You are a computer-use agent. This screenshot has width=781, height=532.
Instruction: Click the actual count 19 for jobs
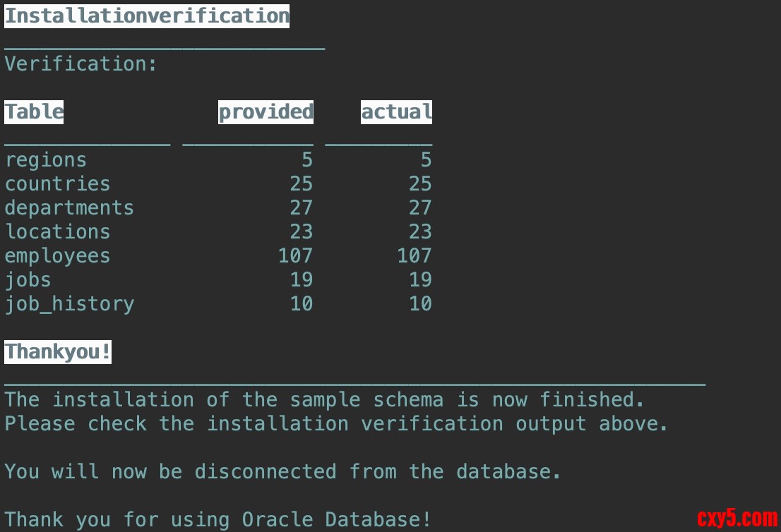click(x=420, y=280)
